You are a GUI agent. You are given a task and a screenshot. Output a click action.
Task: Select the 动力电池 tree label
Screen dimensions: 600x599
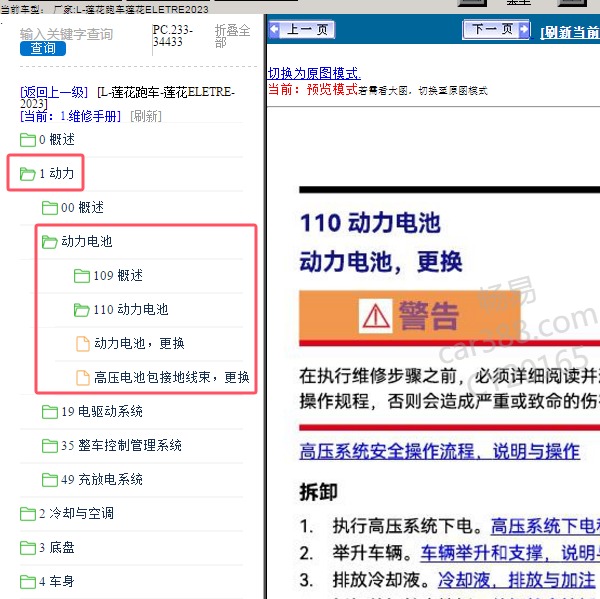[x=86, y=242]
